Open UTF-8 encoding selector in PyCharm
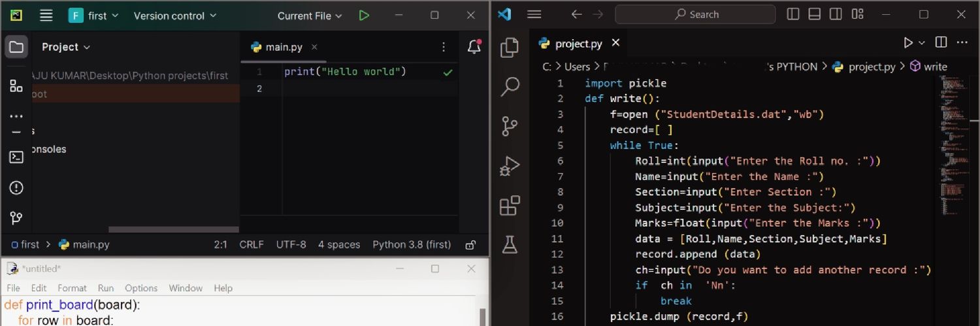This screenshot has width=980, height=326. click(x=291, y=245)
